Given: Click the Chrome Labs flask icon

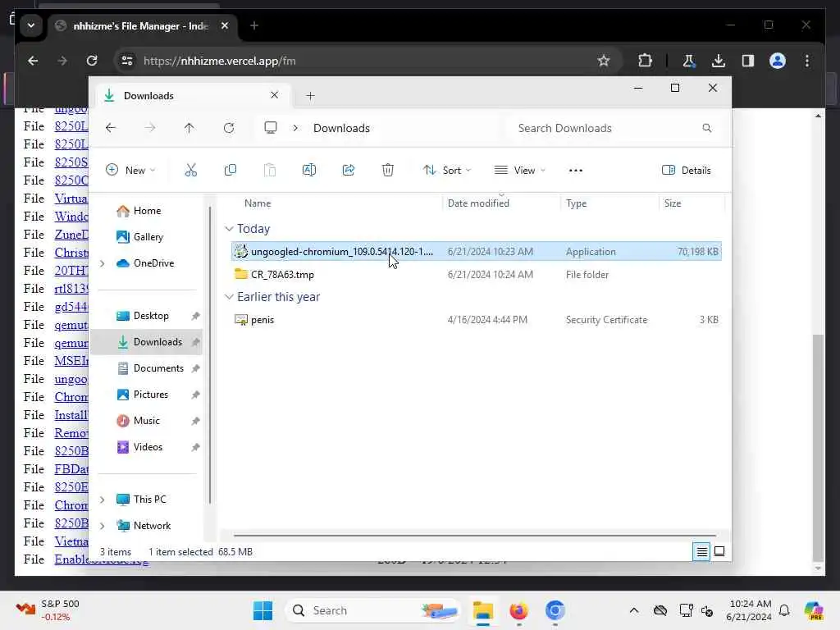Looking at the screenshot, I should coord(689,61).
